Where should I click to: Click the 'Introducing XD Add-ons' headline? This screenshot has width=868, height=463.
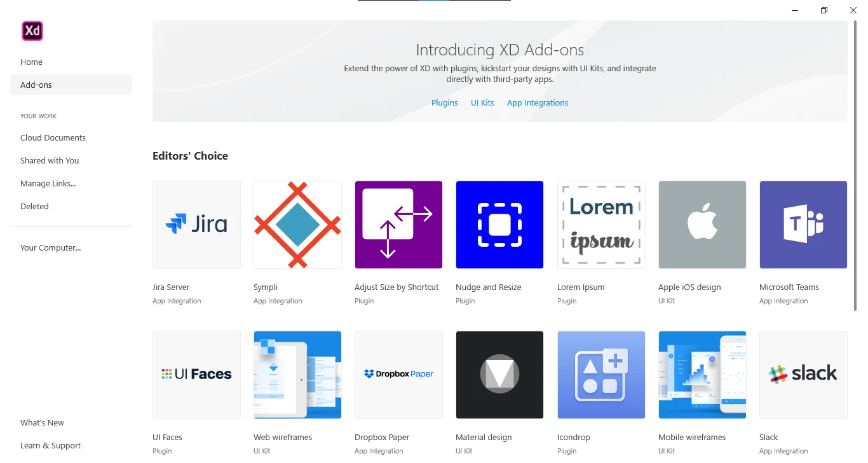coord(499,50)
